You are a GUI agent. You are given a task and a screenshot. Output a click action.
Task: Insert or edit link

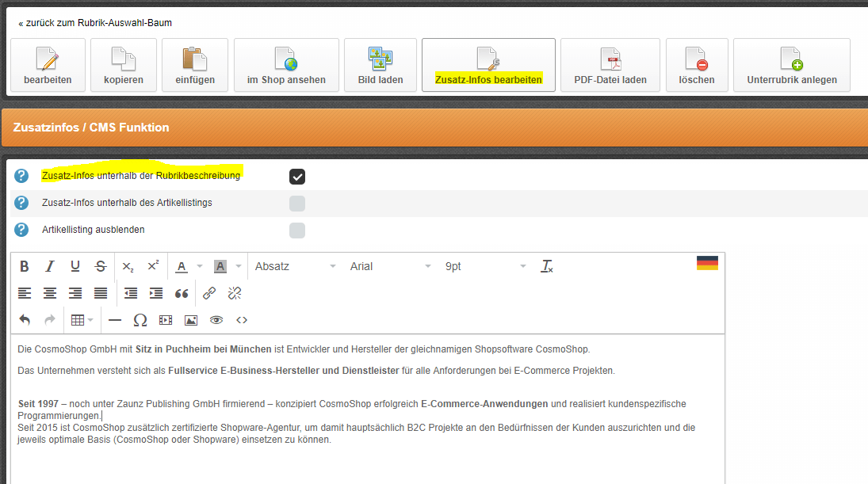(209, 293)
